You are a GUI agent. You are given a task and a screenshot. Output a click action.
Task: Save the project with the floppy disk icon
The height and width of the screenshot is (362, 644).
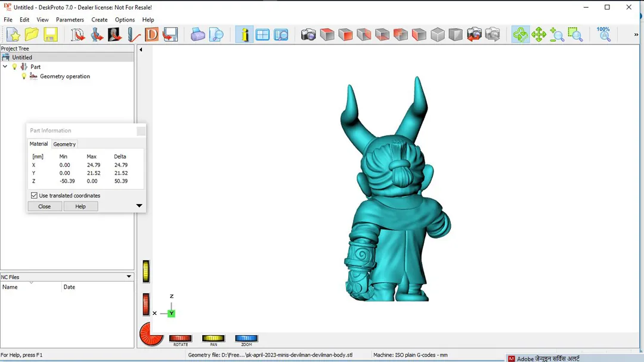pos(50,35)
